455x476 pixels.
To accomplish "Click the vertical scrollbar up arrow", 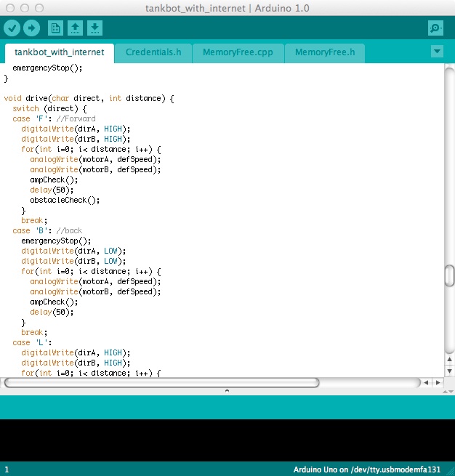I will (x=449, y=360).
